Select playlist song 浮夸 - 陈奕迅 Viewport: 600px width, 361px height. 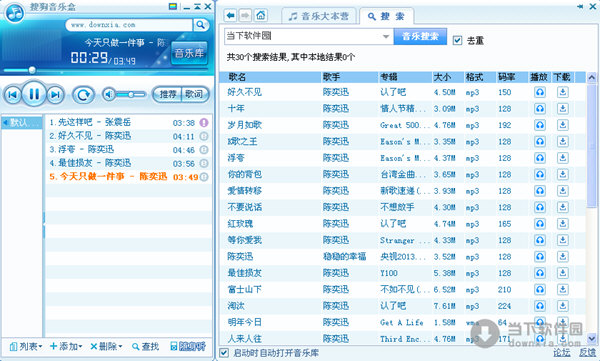click(x=128, y=150)
